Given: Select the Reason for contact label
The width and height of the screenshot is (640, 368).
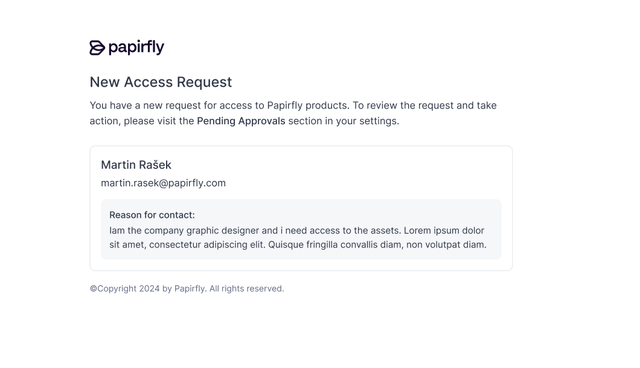Looking at the screenshot, I should [152, 215].
